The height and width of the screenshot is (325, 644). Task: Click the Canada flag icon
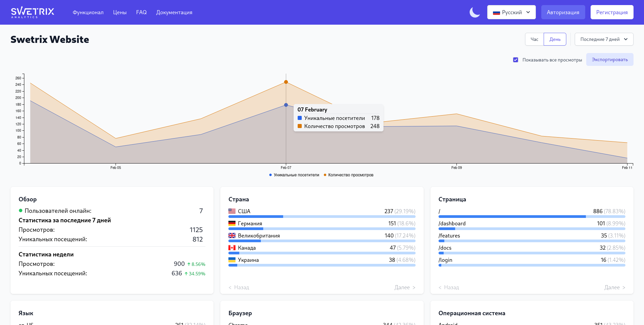pyautogui.click(x=232, y=248)
